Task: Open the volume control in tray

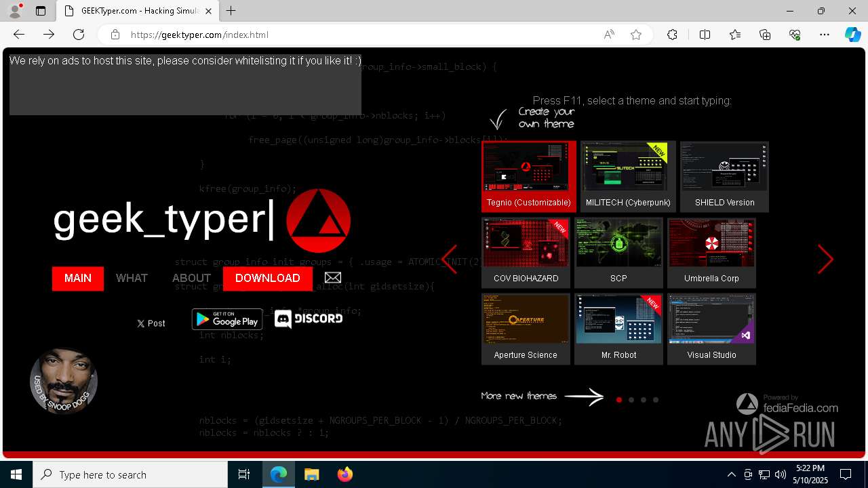Action: tap(780, 474)
